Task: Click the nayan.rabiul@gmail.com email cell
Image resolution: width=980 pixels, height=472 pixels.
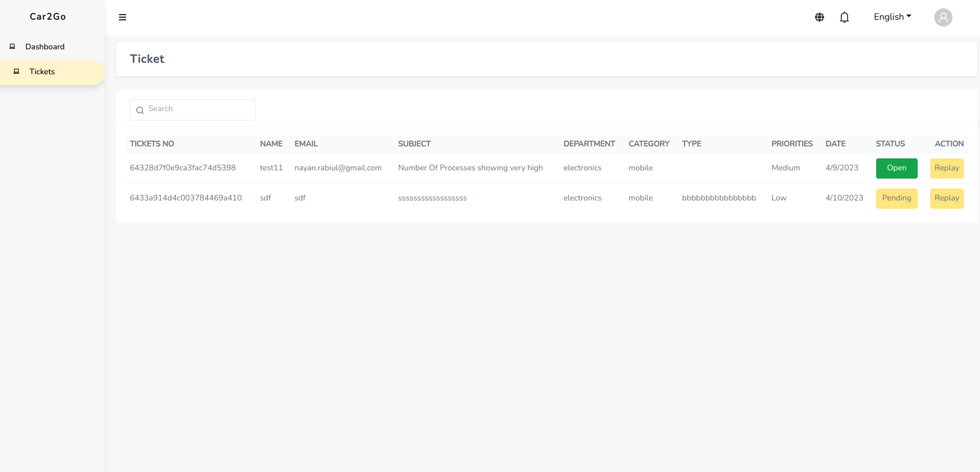Action: [338, 168]
